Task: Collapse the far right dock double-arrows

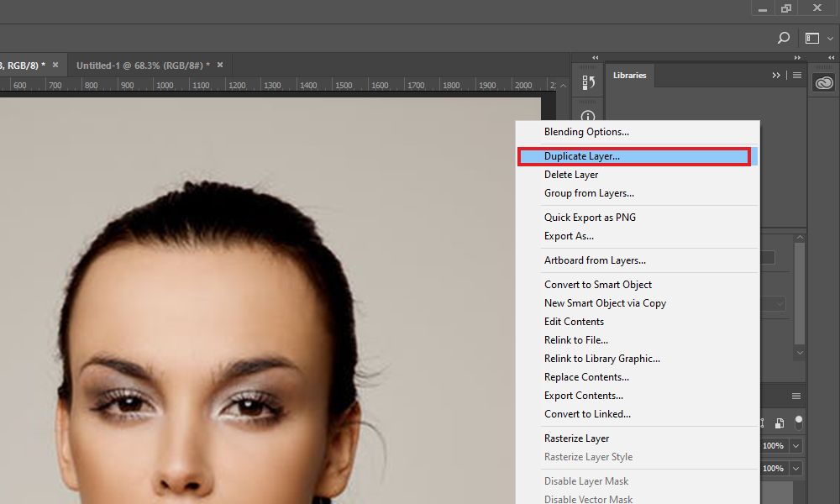Action: click(x=832, y=57)
